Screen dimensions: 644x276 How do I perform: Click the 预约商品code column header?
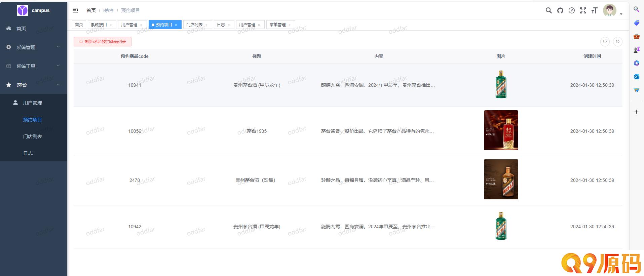(135, 56)
